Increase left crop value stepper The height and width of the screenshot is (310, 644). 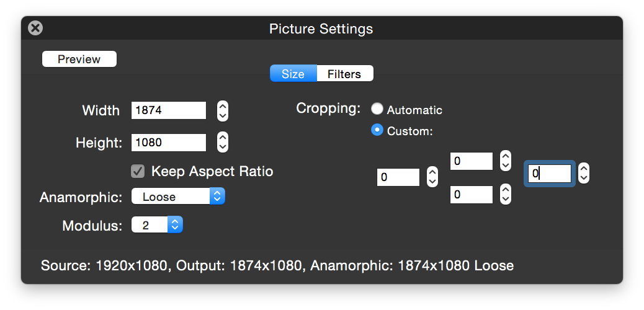[x=433, y=173]
